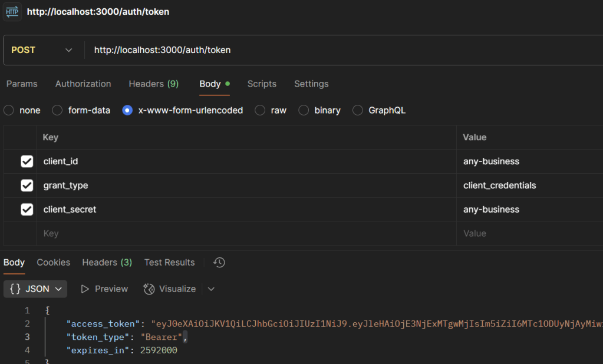Open the request Headers (9) tab
Image resolution: width=603 pixels, height=364 pixels.
pyautogui.click(x=153, y=84)
